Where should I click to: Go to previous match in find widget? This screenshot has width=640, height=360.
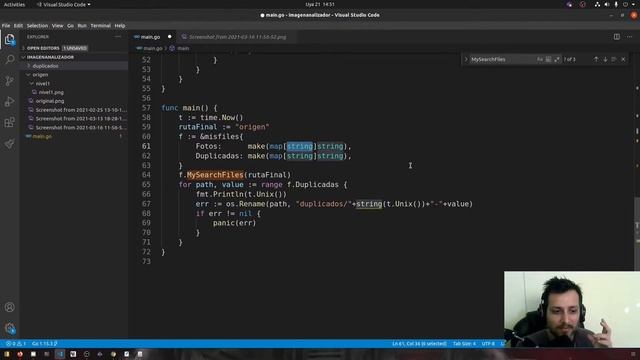point(596,60)
